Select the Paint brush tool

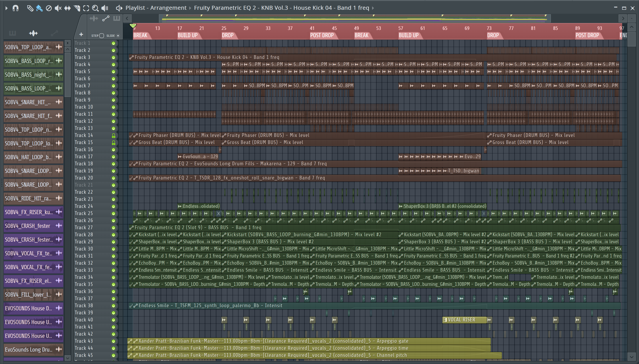pyautogui.click(x=39, y=8)
